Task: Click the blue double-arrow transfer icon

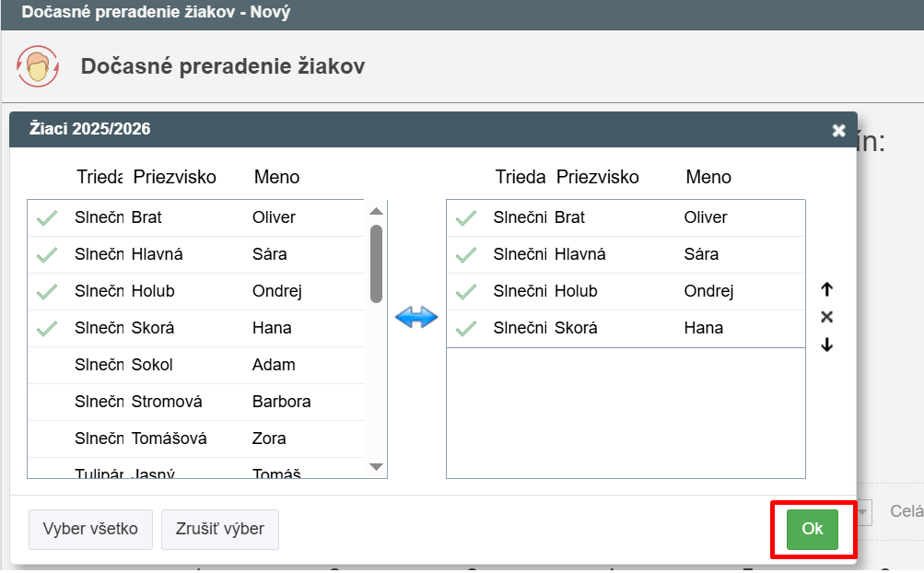Action: tap(415, 318)
